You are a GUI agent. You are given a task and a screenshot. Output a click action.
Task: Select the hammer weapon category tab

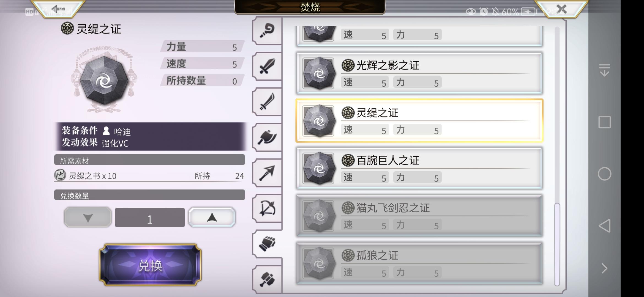267,279
